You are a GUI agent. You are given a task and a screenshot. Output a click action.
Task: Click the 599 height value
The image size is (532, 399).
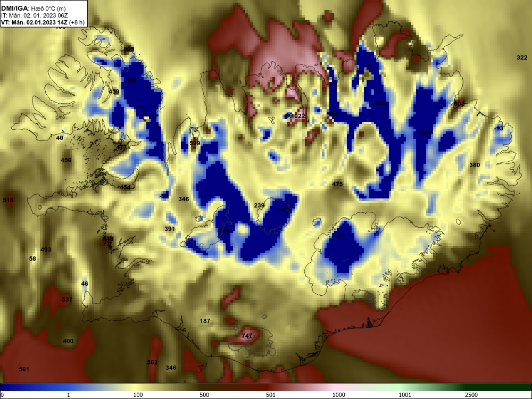(x=195, y=143)
